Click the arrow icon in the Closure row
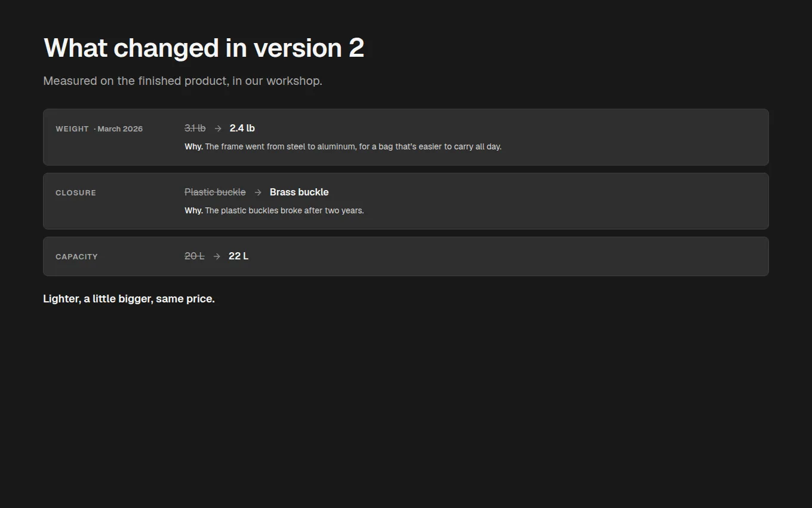The width and height of the screenshot is (812, 508). [x=258, y=192]
